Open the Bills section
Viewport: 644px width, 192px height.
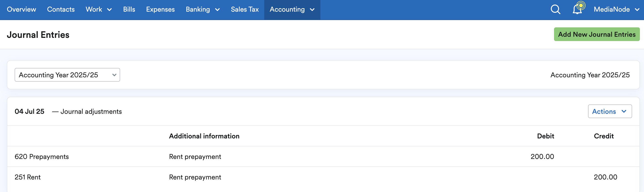coord(129,10)
